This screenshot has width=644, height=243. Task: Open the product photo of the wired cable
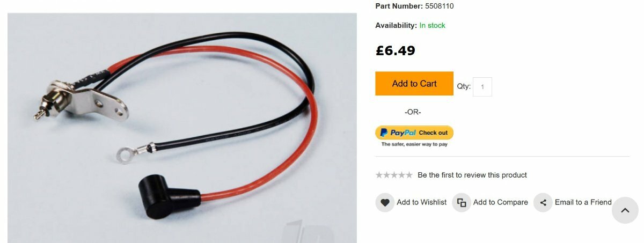click(x=182, y=128)
